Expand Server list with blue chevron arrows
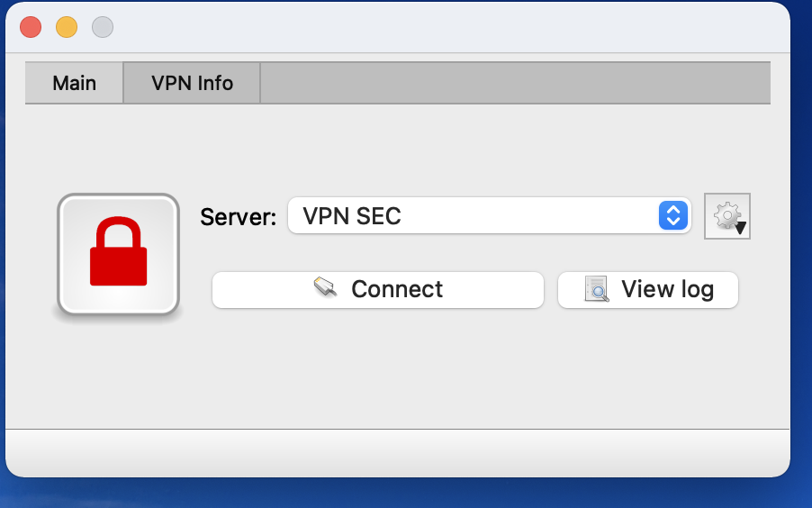The width and height of the screenshot is (812, 508). [x=673, y=215]
